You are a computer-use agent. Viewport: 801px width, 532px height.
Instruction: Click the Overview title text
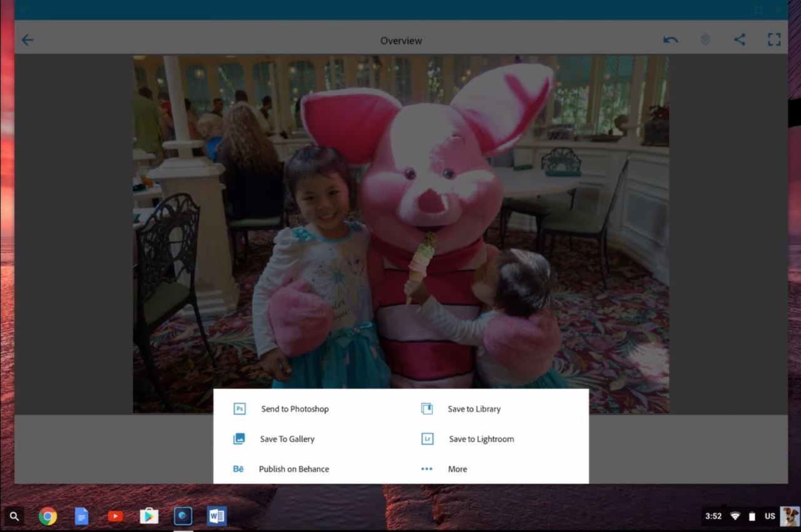[x=401, y=41]
